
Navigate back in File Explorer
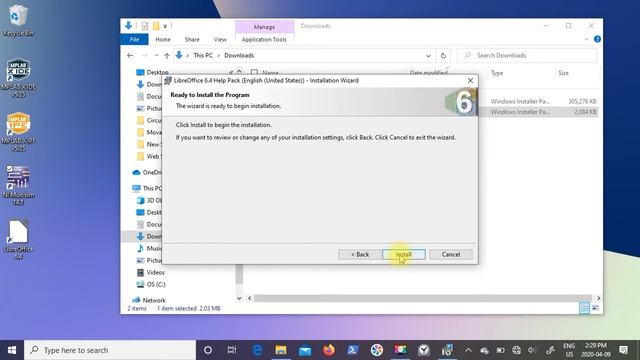pos(130,56)
